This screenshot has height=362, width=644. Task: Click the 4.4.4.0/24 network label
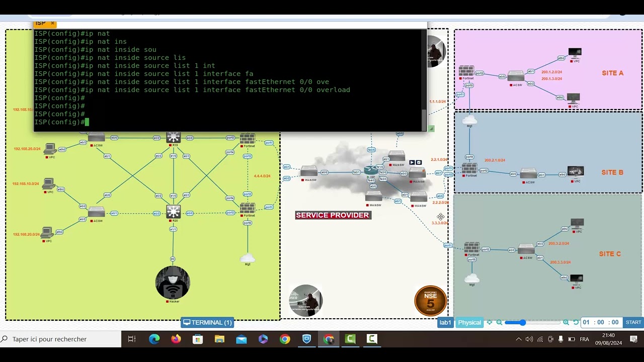tap(262, 176)
